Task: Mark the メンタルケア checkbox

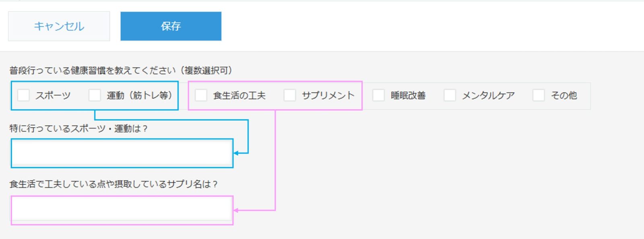Action: [x=450, y=95]
